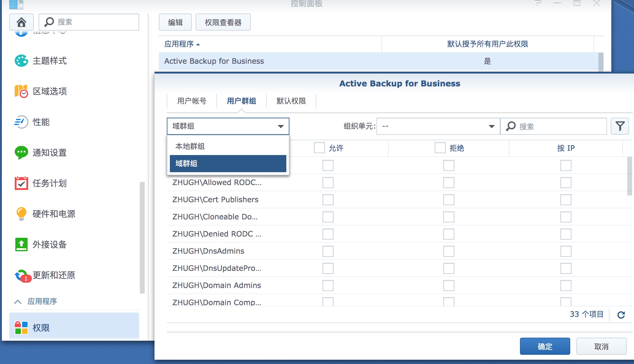Deny ZHUGH\Denied RODC ... group
This screenshot has height=364, width=634.
click(x=449, y=234)
